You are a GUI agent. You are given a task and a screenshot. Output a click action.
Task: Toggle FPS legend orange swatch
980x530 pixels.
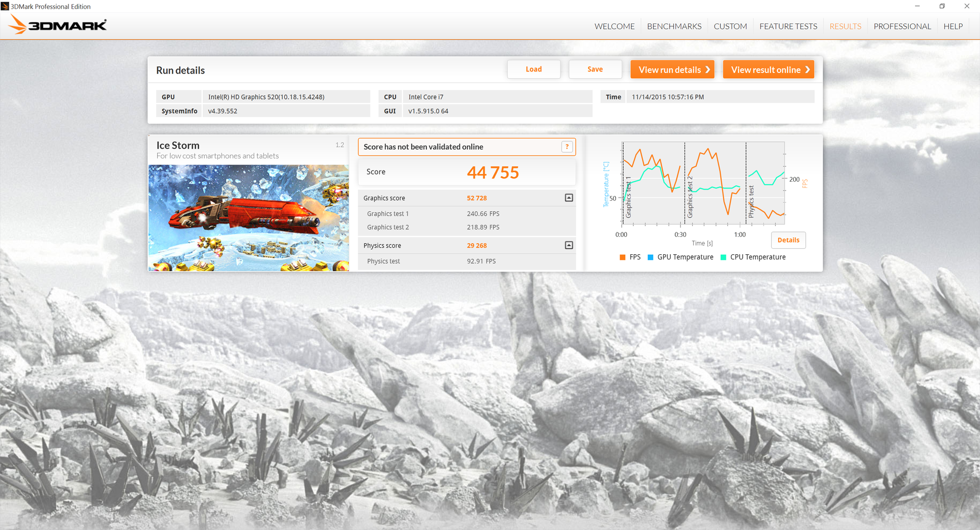(x=622, y=257)
